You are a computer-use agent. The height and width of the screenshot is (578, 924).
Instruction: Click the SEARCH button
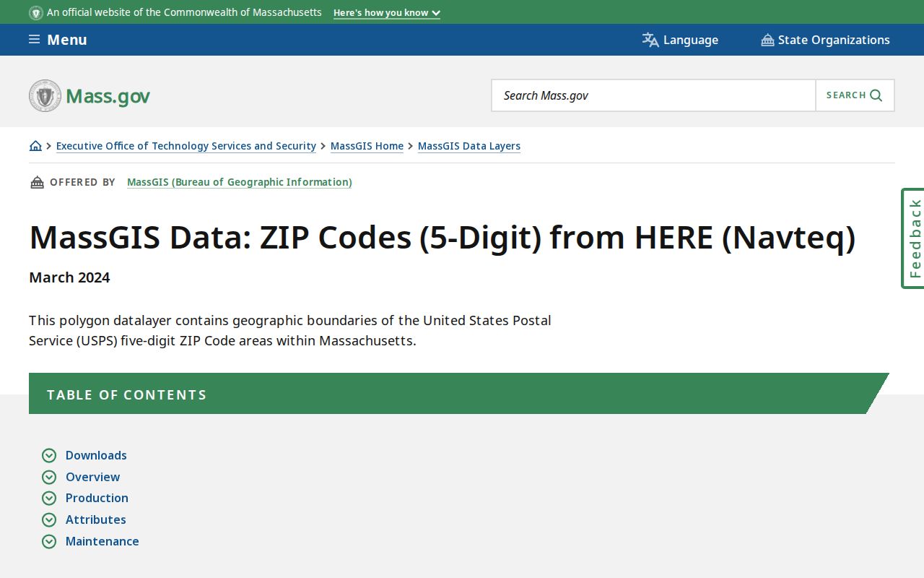pyautogui.click(x=855, y=95)
